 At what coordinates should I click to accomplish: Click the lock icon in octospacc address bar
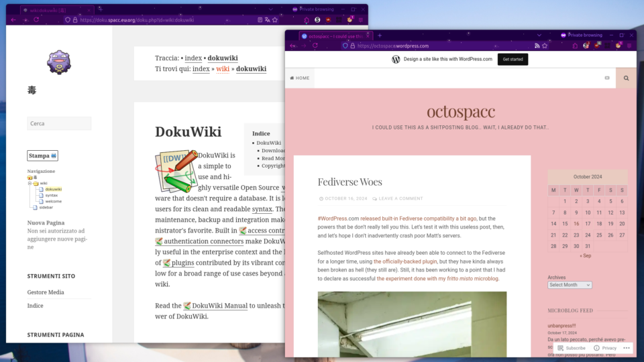click(x=352, y=46)
